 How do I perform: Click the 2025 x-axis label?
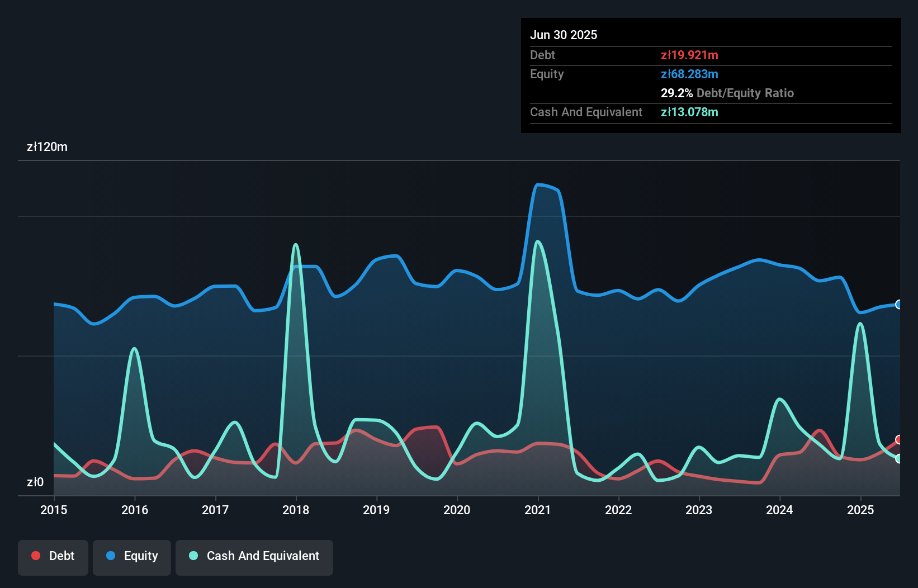[x=860, y=510]
